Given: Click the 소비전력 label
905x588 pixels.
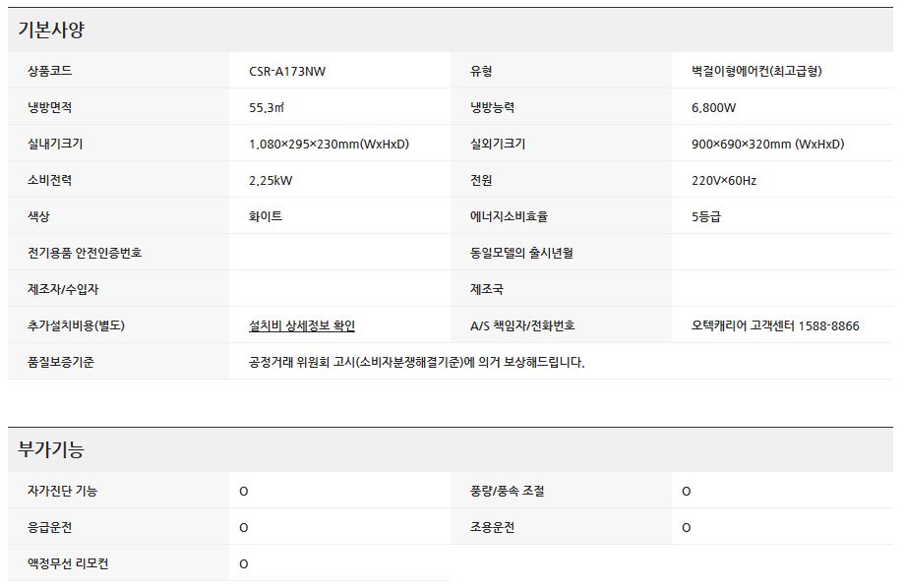Looking at the screenshot, I should coord(49,180).
